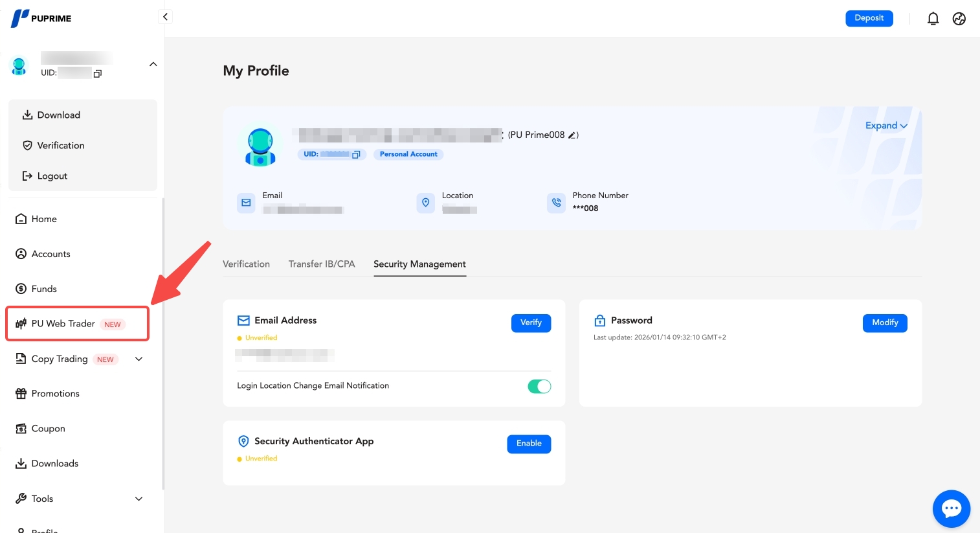The image size is (980, 533).
Task: Copy the UID in the sidebar
Action: [x=98, y=73]
